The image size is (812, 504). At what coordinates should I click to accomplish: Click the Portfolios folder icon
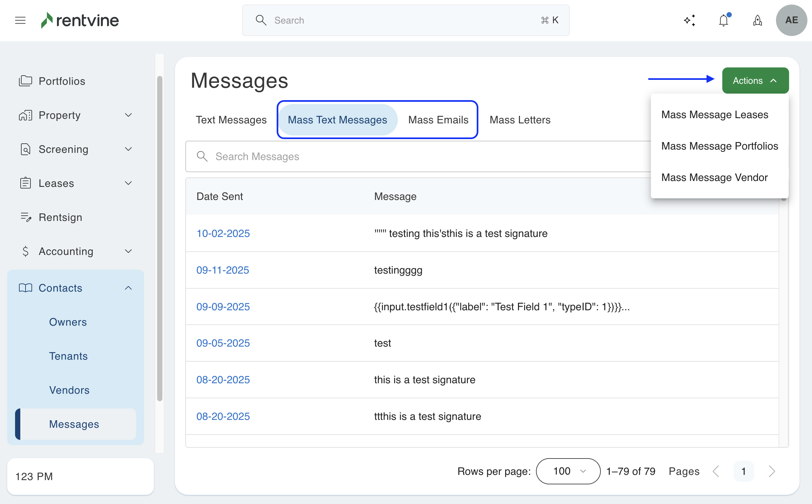25,81
